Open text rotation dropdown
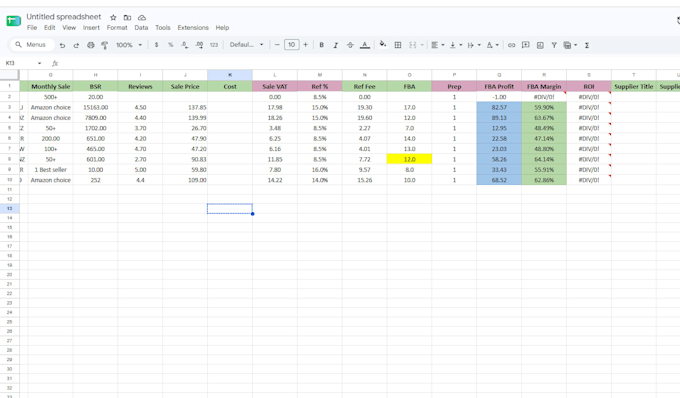 (x=492, y=45)
